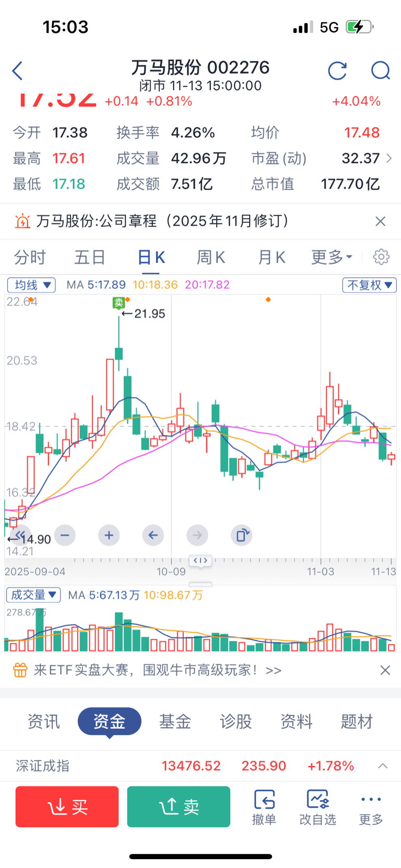401x868 pixels.
Task: Open the 成交量 sub-indicator dropdown
Action: (33, 595)
